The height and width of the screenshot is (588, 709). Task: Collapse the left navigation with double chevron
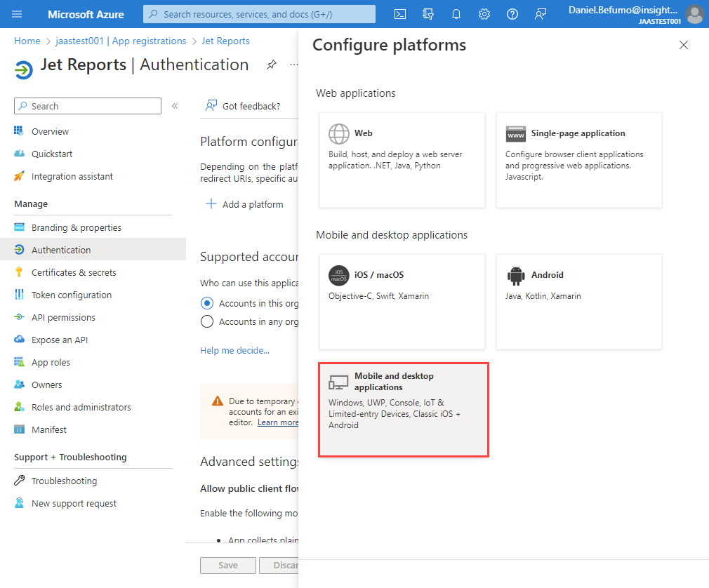[x=175, y=106]
